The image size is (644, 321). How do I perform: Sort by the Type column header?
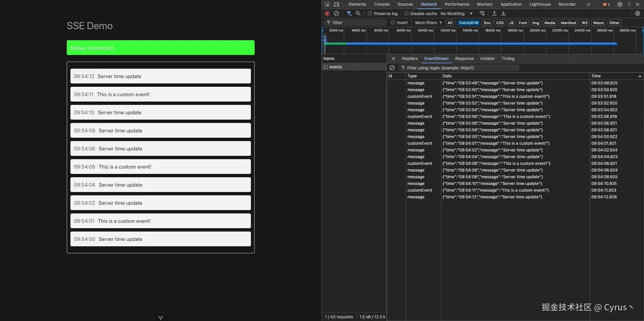pos(423,76)
